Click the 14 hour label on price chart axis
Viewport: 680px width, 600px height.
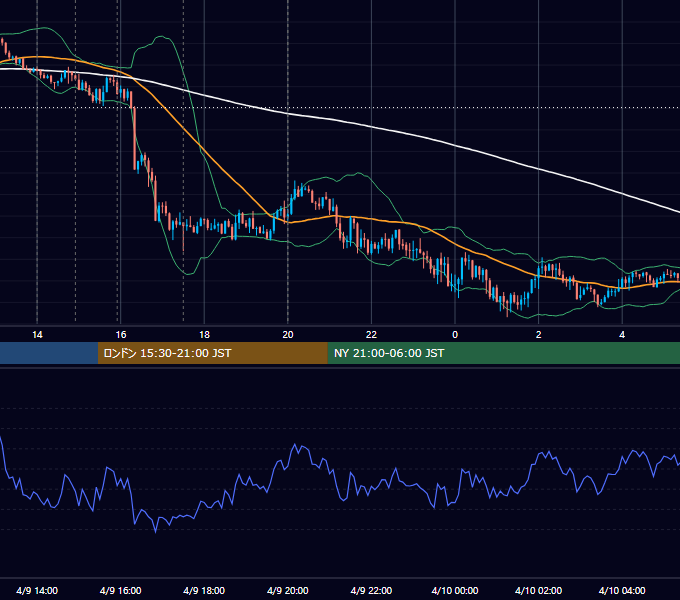coord(37,335)
